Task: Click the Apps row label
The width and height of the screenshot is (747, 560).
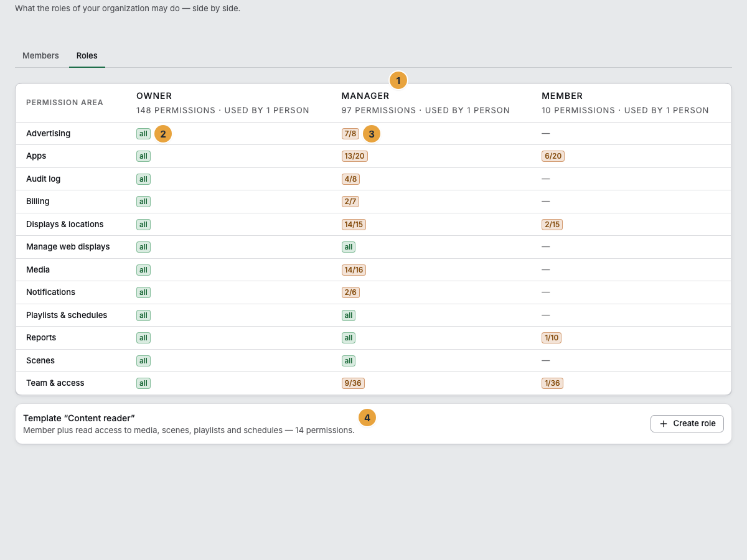Action: click(x=36, y=156)
